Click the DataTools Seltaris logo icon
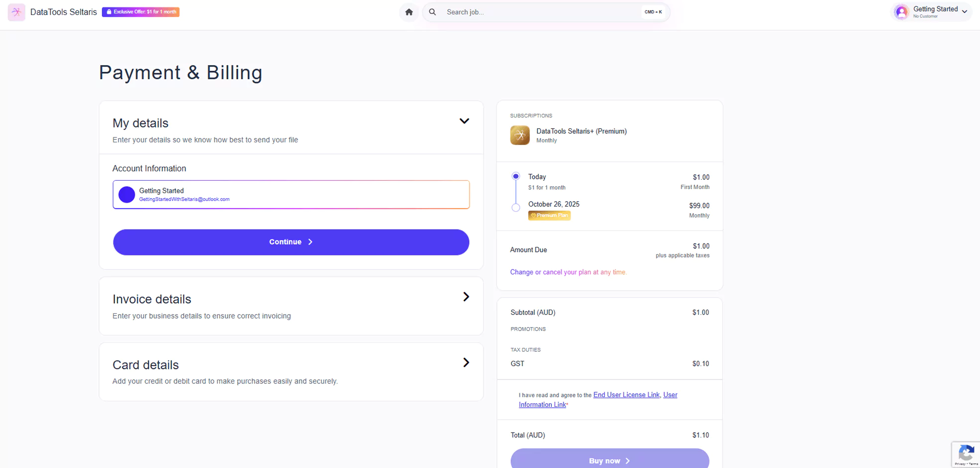This screenshot has height=468, width=980. 16,12
